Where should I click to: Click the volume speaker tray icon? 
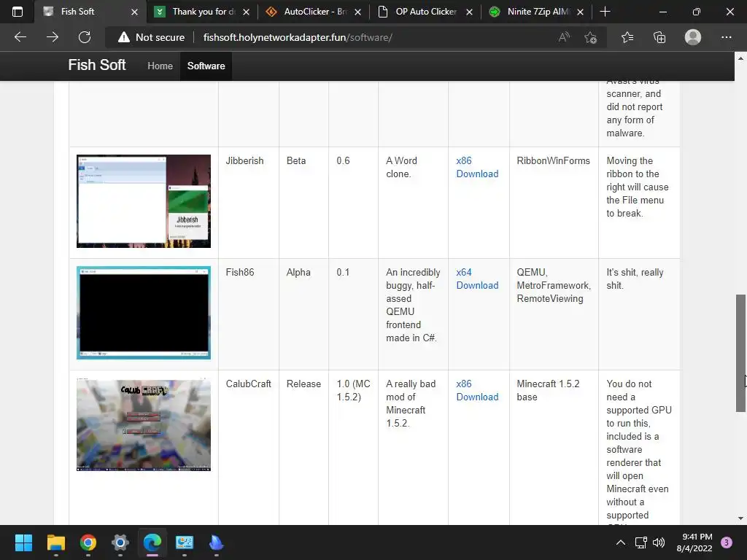click(659, 542)
